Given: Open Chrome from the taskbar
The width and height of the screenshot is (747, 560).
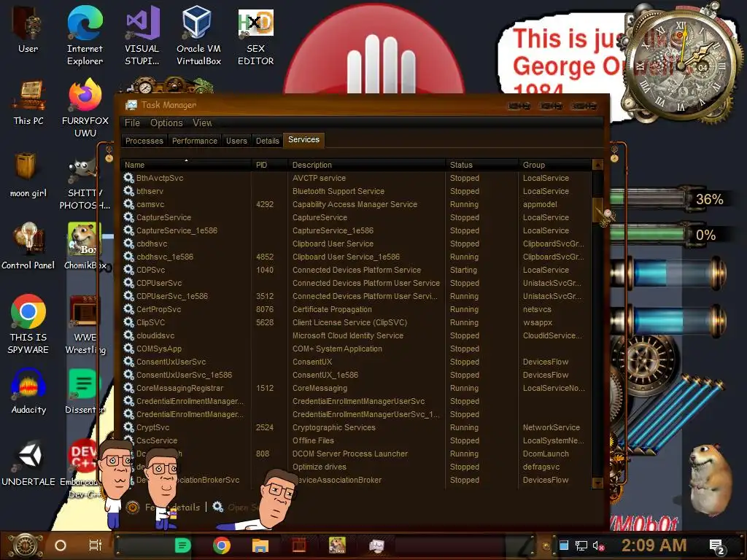Looking at the screenshot, I should click(222, 545).
